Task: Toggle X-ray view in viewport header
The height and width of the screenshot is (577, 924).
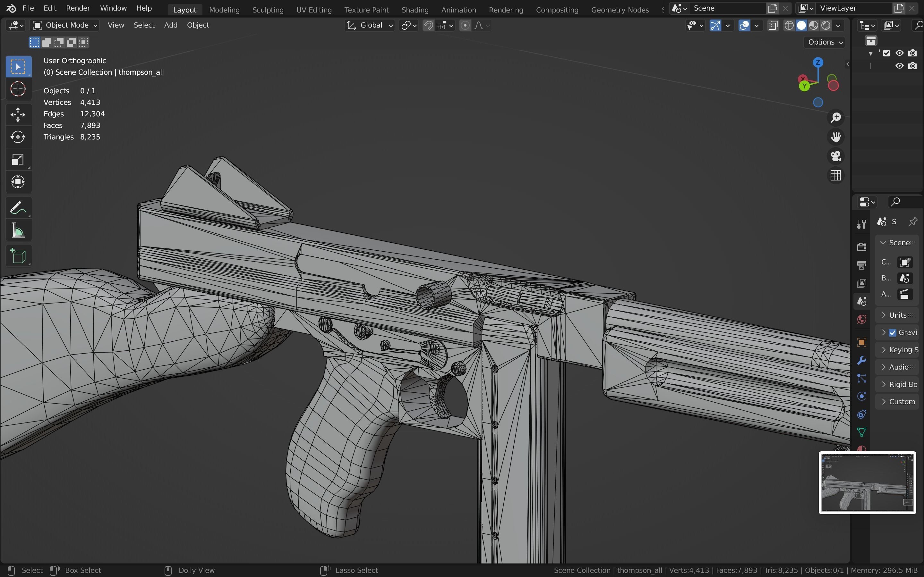Action: click(773, 26)
